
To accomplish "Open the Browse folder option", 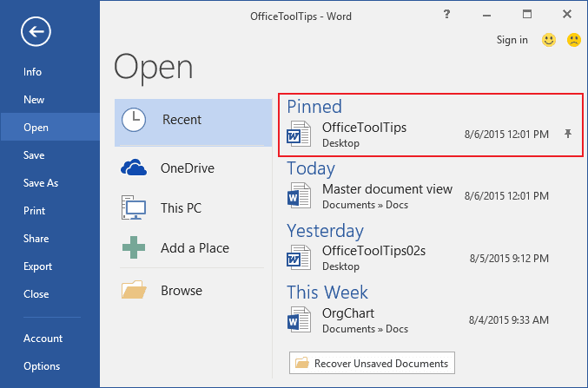I will click(x=134, y=291).
